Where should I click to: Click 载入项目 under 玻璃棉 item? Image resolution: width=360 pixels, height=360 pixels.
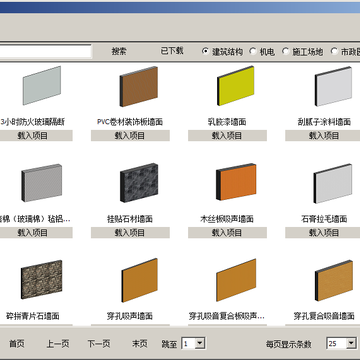click(33, 232)
